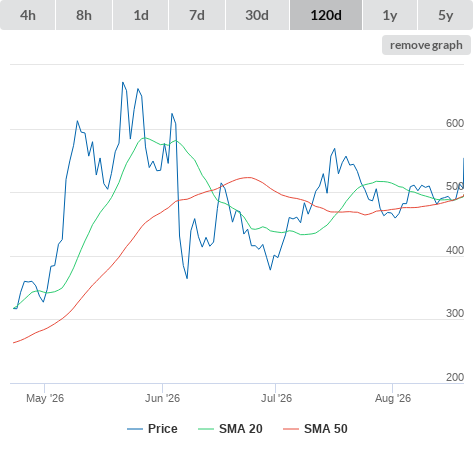Click the blue Price legend line marker
474x455 pixels.
(135, 429)
